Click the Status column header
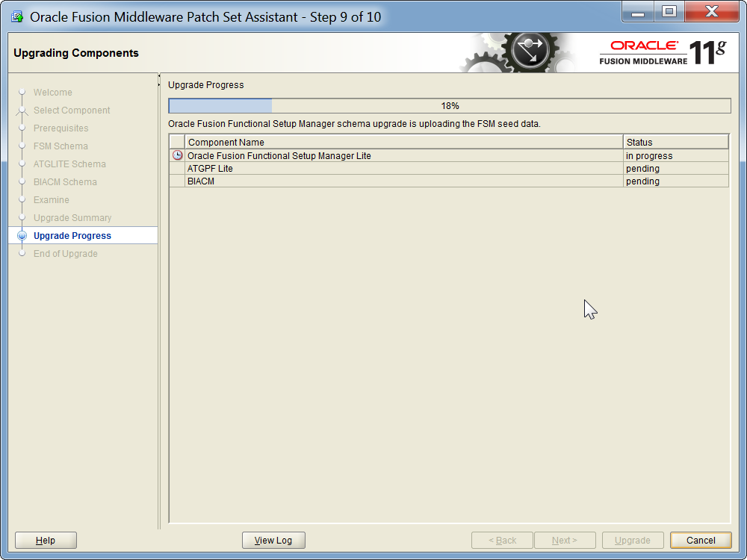Image resolution: width=747 pixels, height=560 pixels. coord(676,142)
